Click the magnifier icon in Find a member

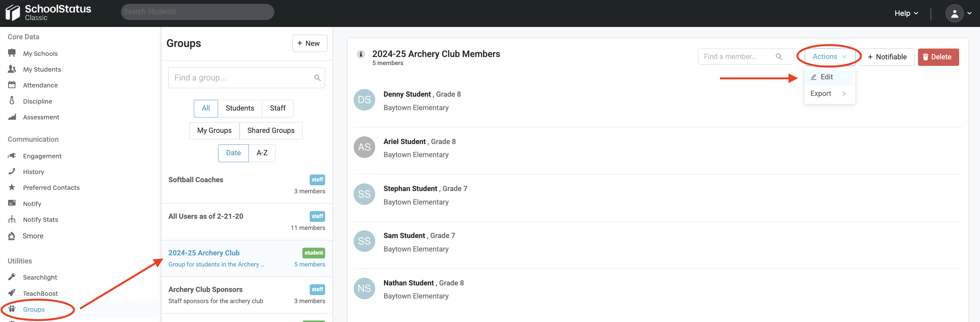point(779,57)
